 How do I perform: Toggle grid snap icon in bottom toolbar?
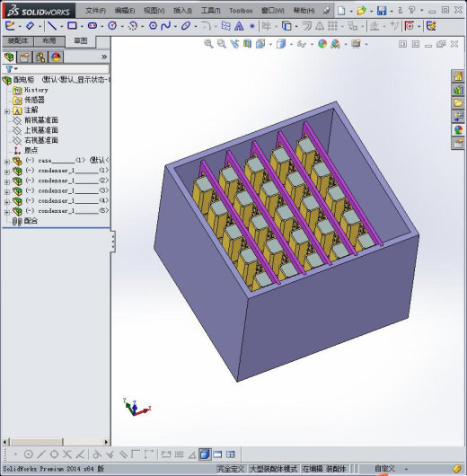pos(179,454)
